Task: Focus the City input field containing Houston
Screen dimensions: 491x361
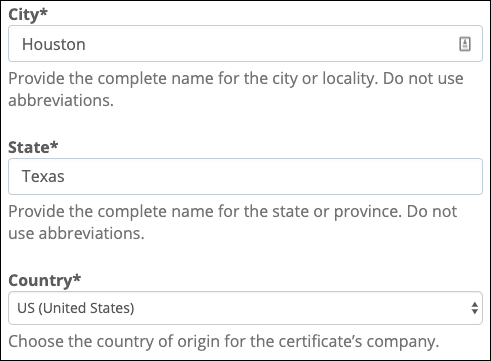Action: (x=245, y=44)
